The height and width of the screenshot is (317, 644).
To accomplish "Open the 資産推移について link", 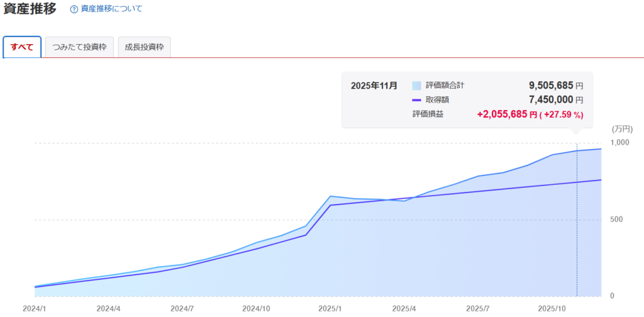I will [111, 9].
